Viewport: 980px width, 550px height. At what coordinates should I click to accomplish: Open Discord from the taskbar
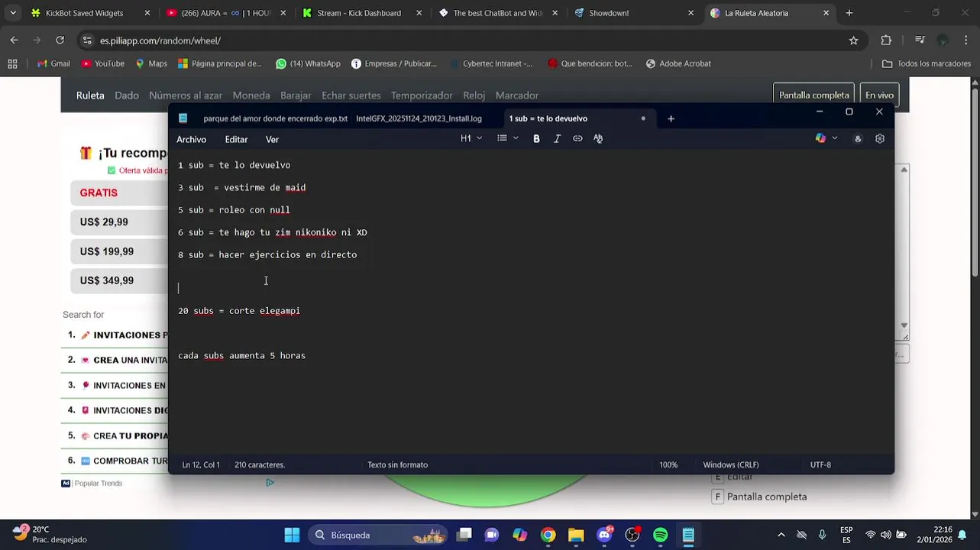tap(604, 535)
